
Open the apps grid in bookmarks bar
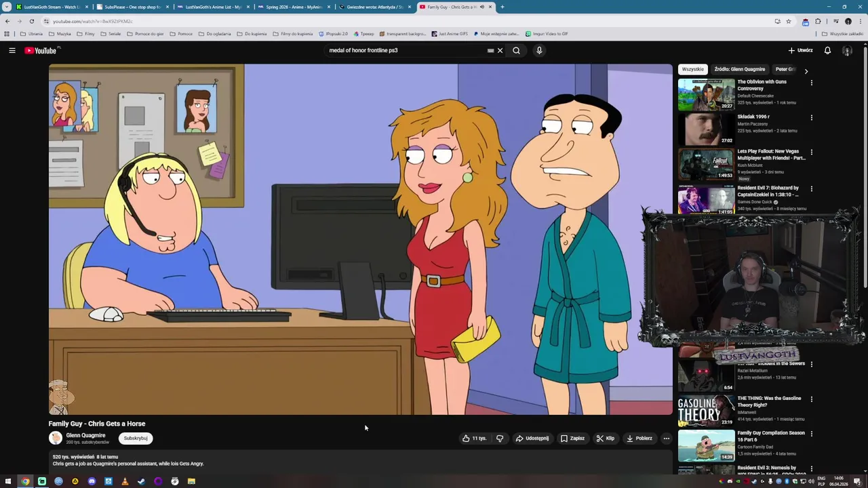7,33
